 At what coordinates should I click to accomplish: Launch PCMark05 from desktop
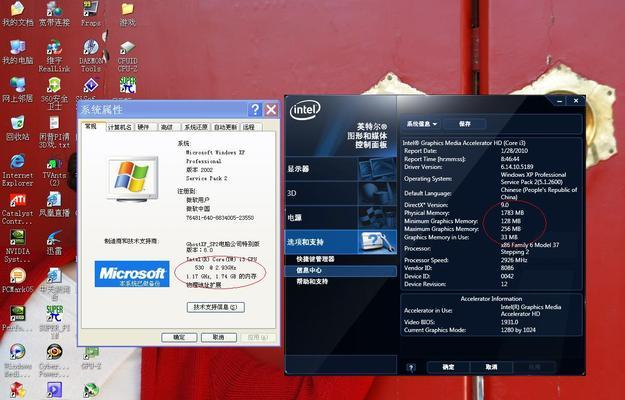pyautogui.click(x=18, y=280)
